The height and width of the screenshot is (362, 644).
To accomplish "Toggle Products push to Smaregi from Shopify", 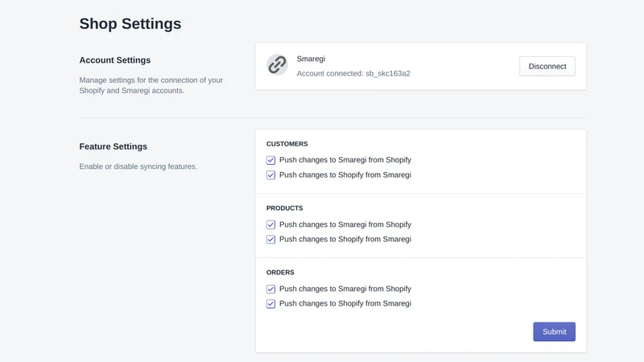I will pos(270,224).
